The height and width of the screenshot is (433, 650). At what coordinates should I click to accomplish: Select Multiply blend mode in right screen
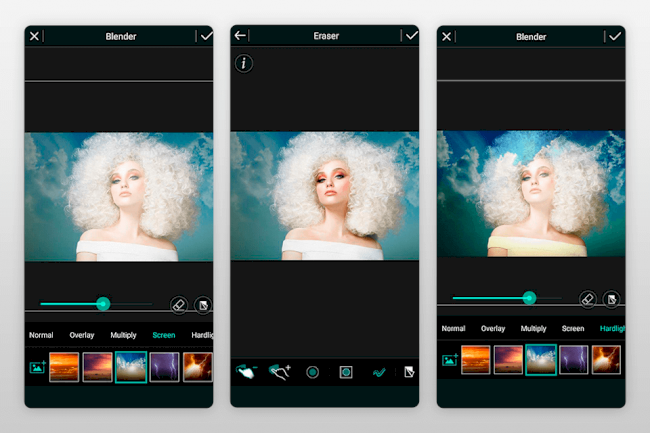[534, 329]
